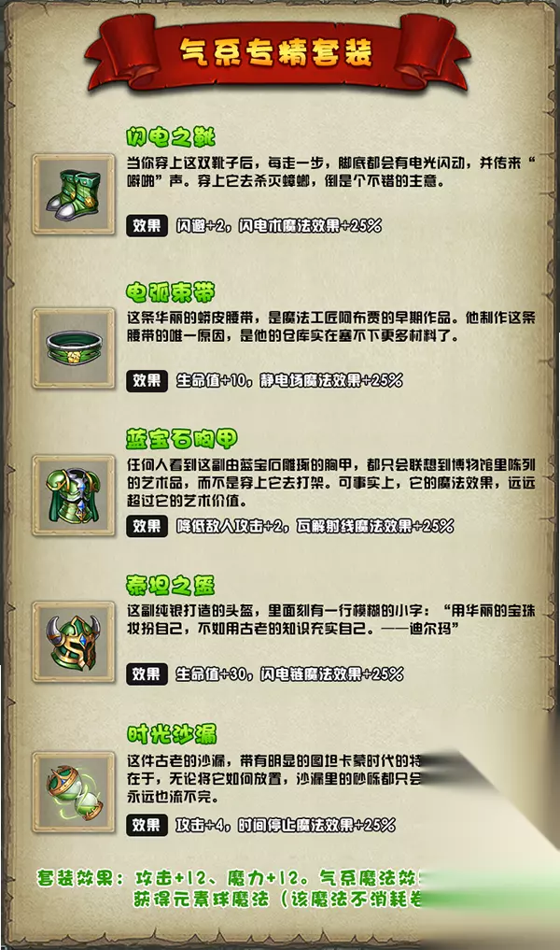The image size is (560, 950).
Task: Click the green boots item icon
Action: pos(73,194)
